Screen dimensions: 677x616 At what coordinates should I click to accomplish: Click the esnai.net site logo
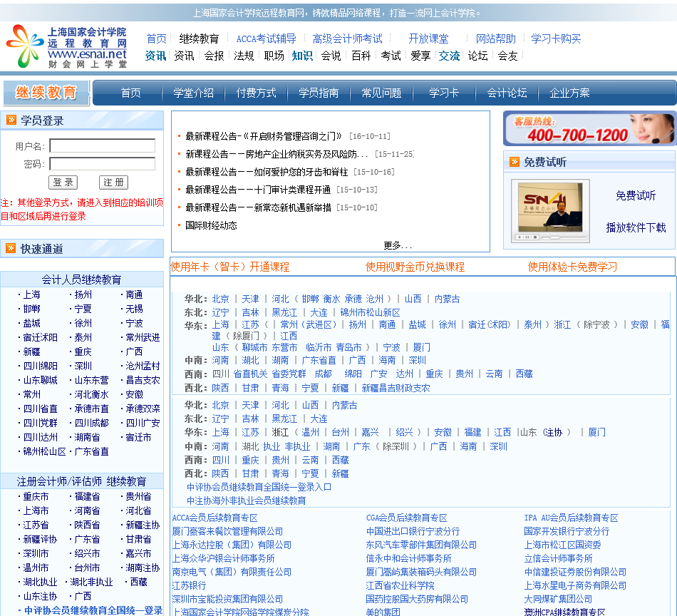67,46
